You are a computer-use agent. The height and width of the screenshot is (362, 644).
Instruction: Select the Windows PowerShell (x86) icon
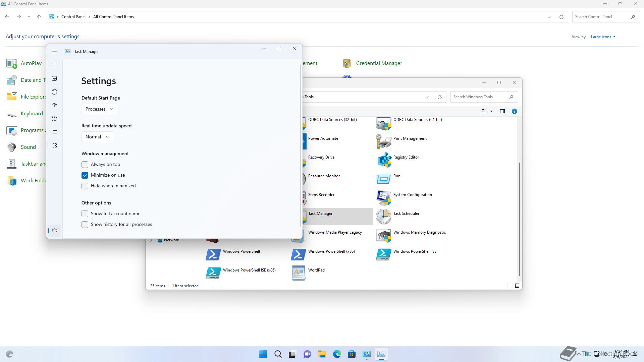298,254
